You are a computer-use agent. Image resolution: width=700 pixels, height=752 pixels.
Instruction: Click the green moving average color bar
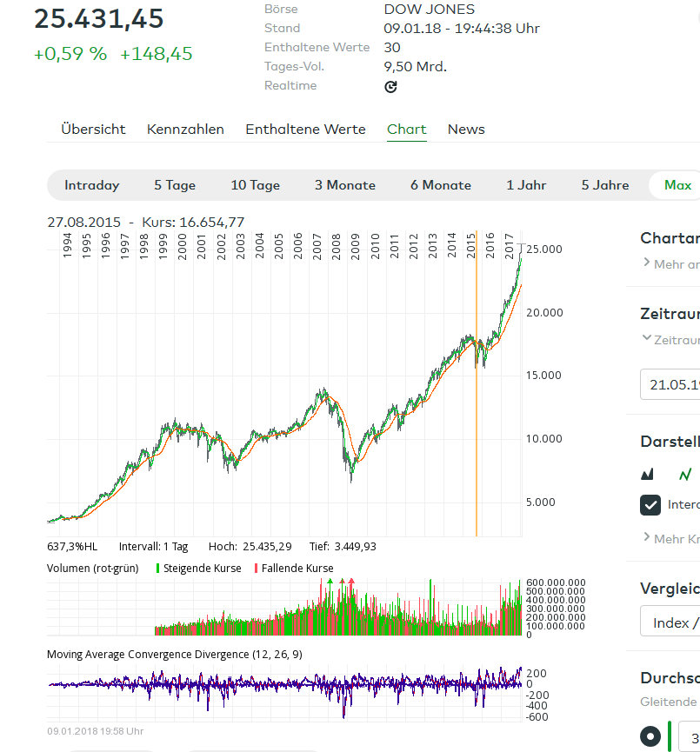point(669,736)
